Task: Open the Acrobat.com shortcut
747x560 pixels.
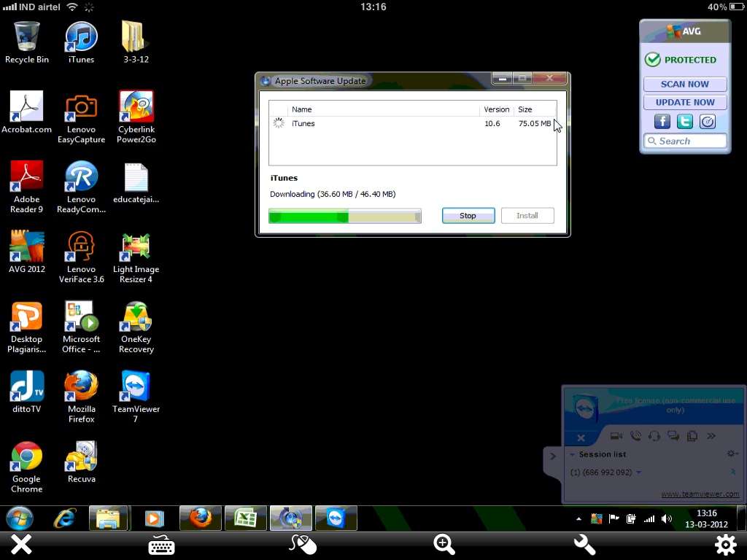Action: pos(27,112)
